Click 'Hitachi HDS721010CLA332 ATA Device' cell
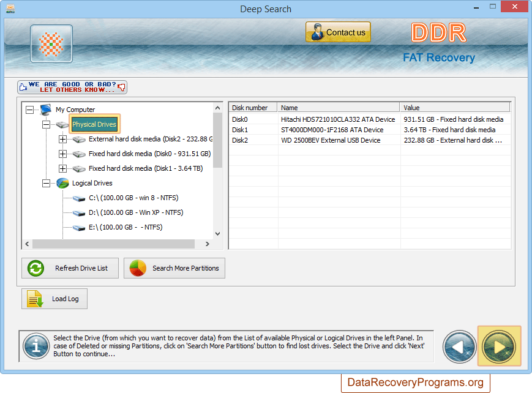The image size is (532, 393). pyautogui.click(x=338, y=119)
